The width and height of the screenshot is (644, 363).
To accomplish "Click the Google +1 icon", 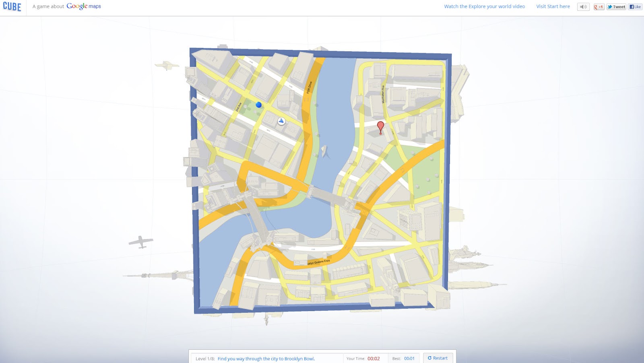I will pos(599,6).
